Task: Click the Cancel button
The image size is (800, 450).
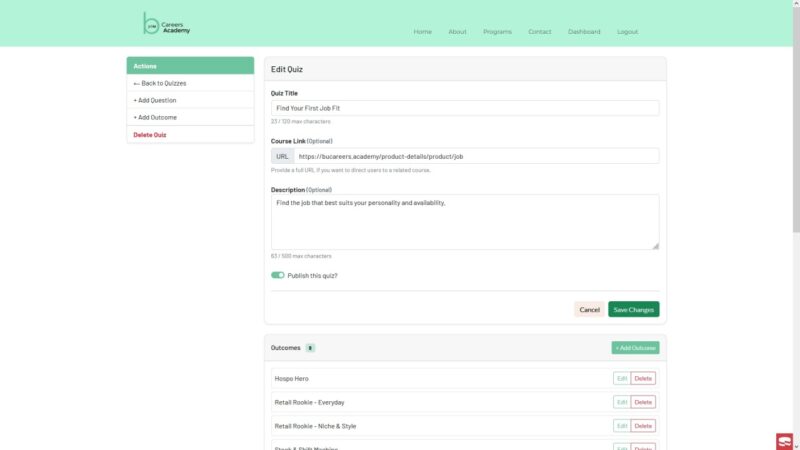Action: 589,309
